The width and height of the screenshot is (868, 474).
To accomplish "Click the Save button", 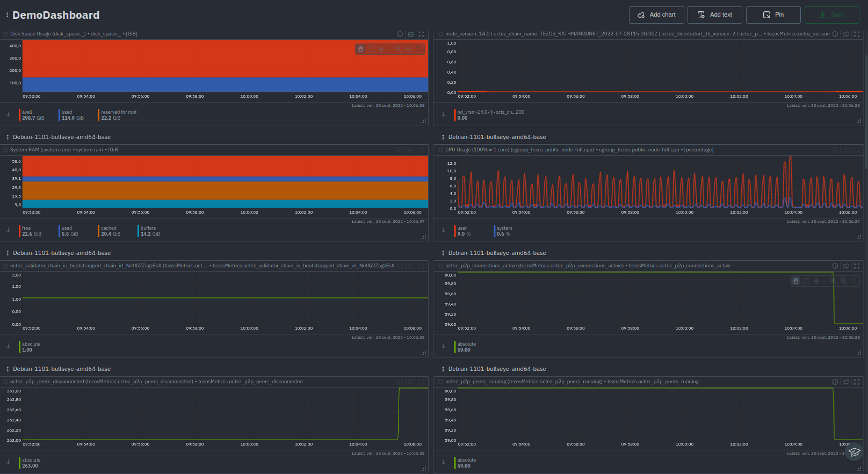I will tap(832, 15).
